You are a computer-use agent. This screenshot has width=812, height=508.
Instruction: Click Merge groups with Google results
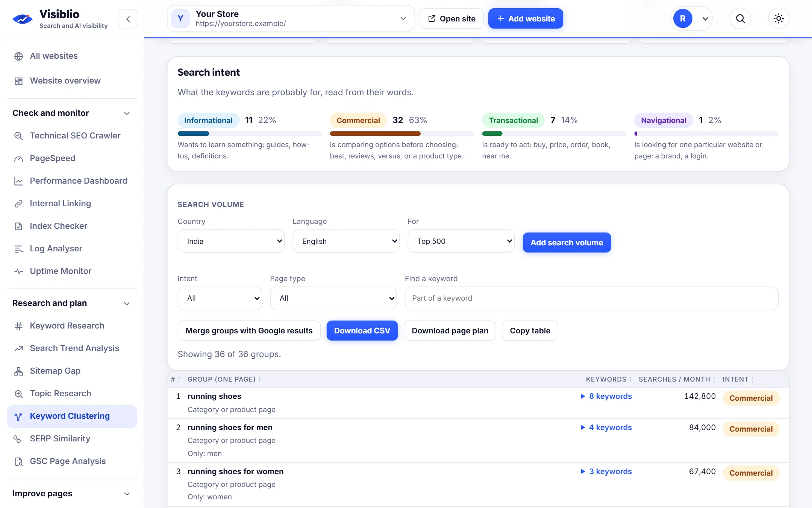pyautogui.click(x=249, y=331)
